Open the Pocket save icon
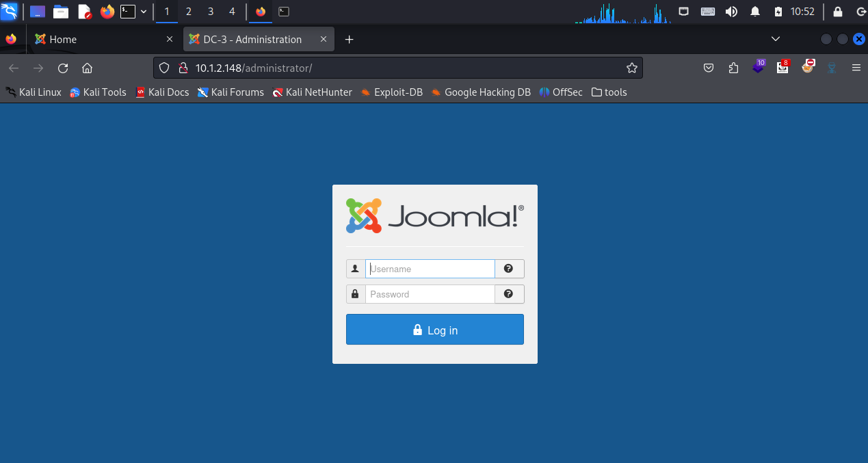The image size is (868, 463). click(x=709, y=68)
